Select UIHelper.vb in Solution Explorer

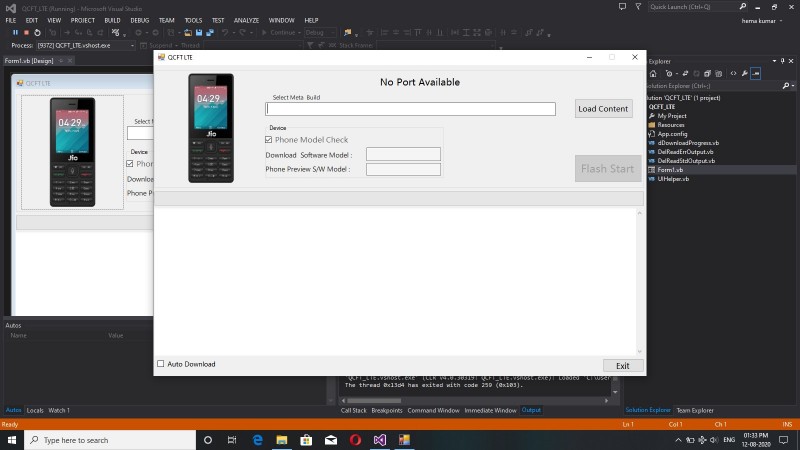(x=673, y=179)
